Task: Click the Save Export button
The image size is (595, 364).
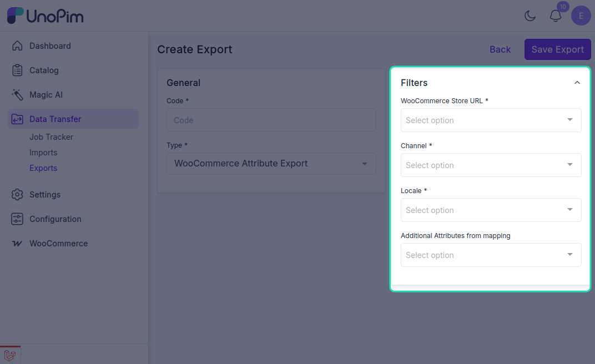Action: 557,49
